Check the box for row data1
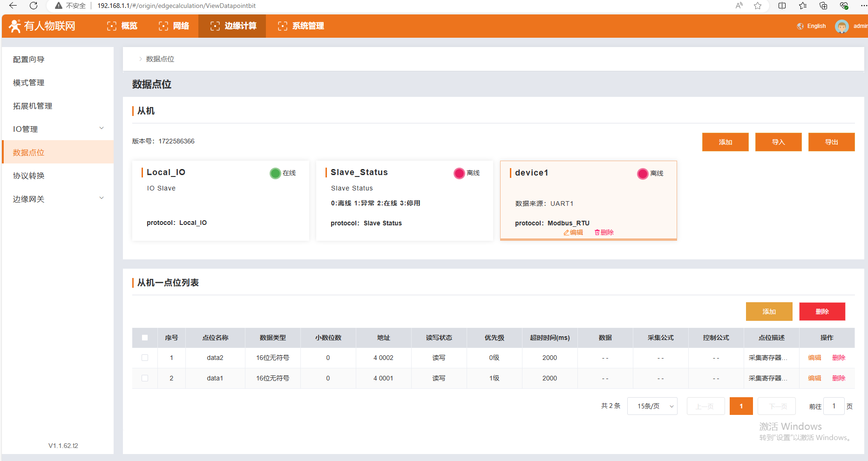Screen dimensions: 868x461 click(145, 378)
